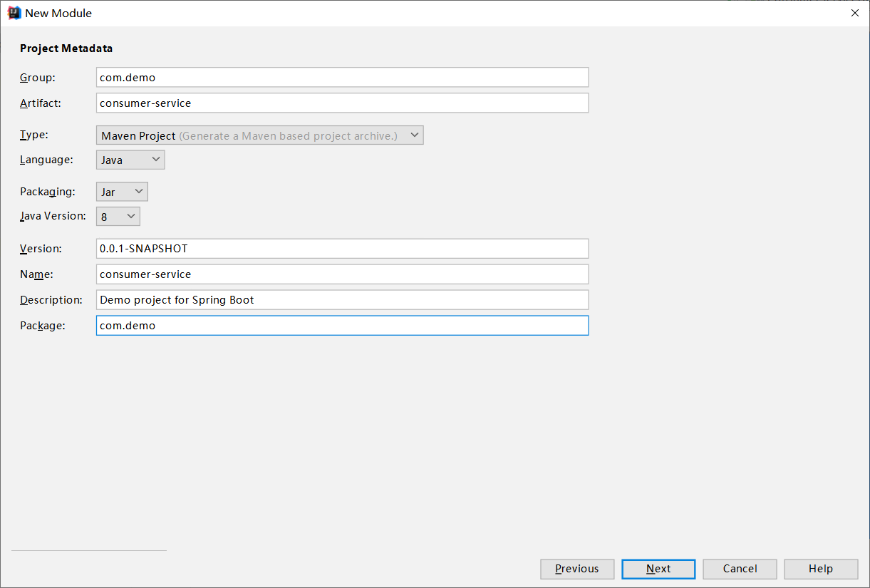Click the Version field with 0.0.1-SNAPSHOT

point(342,248)
